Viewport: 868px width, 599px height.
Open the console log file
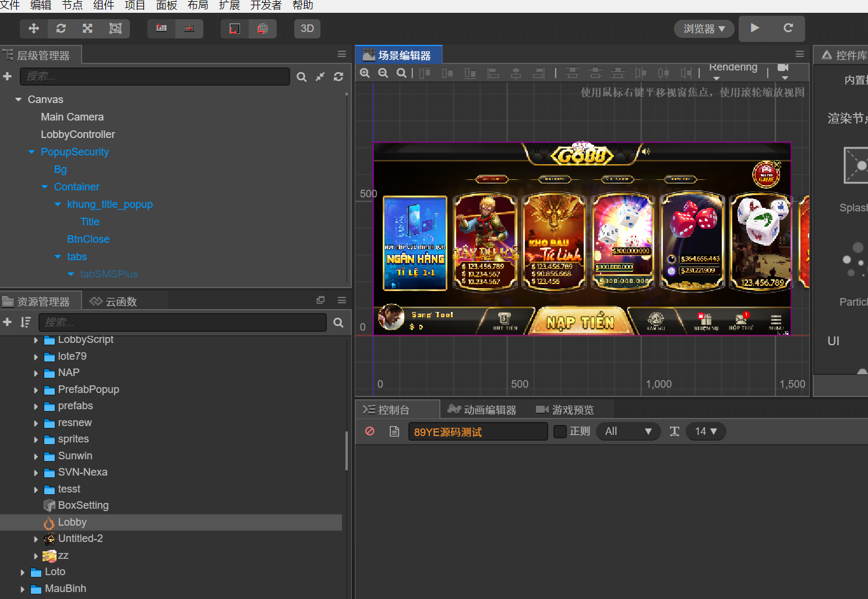[x=394, y=431]
